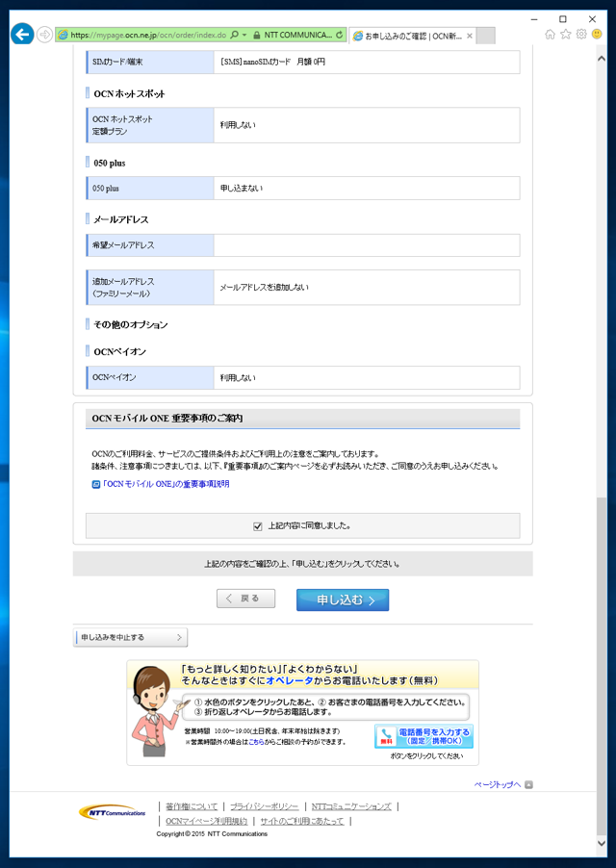Click the OCN ホットスポット 定額プラン label

(x=122, y=125)
